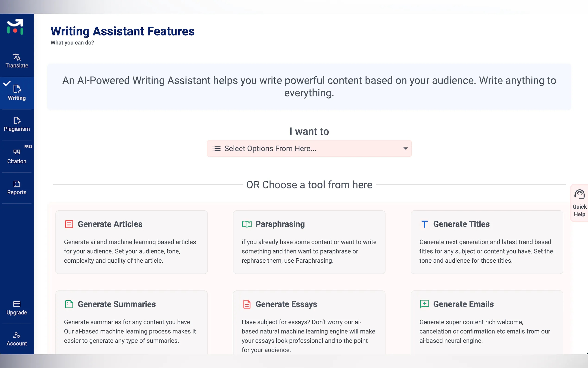Click the Plagiarism checker sidebar icon

click(17, 121)
